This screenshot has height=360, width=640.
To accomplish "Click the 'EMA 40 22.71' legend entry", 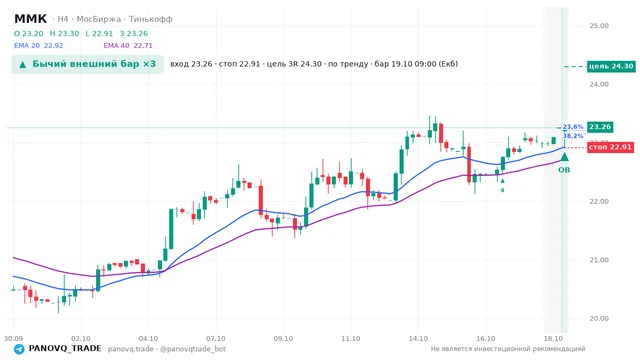I will (x=128, y=46).
